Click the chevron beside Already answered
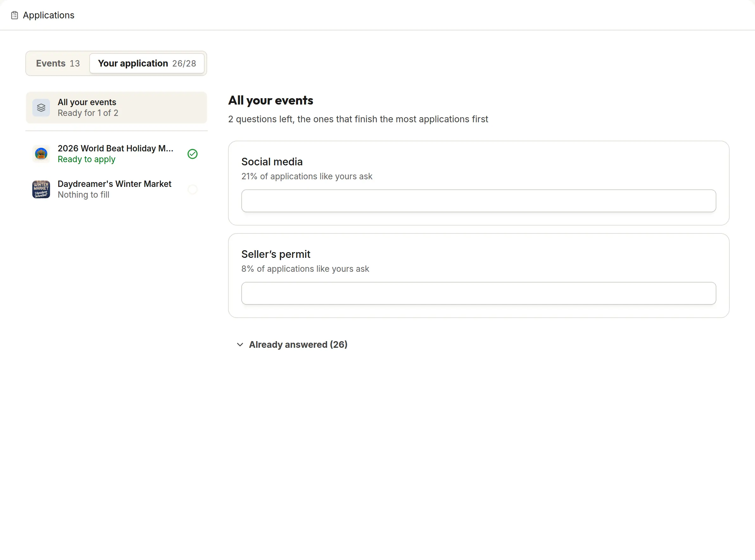Image resolution: width=755 pixels, height=560 pixels. click(240, 344)
